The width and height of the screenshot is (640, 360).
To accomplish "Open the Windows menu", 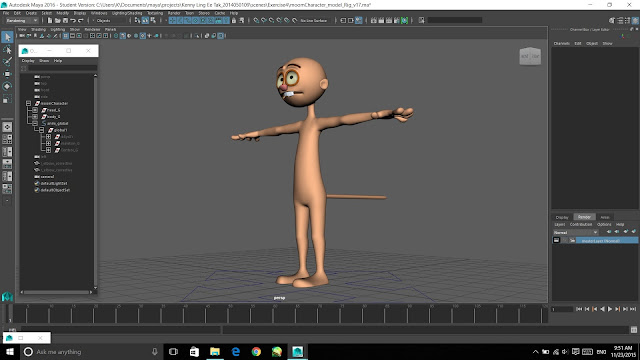I will (x=99, y=13).
